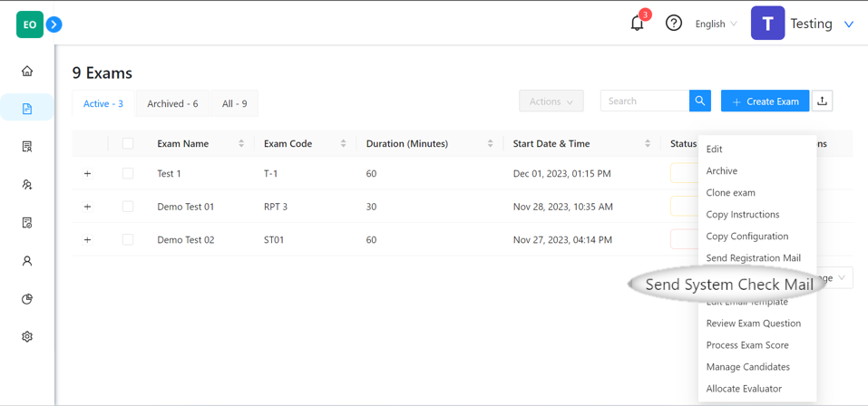The image size is (868, 406).
Task: Expand the Test 1 row
Action: pos(87,174)
